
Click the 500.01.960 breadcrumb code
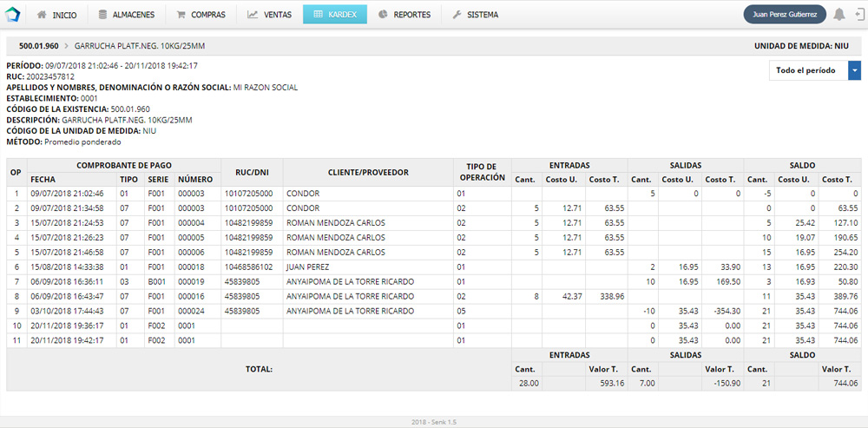38,45
